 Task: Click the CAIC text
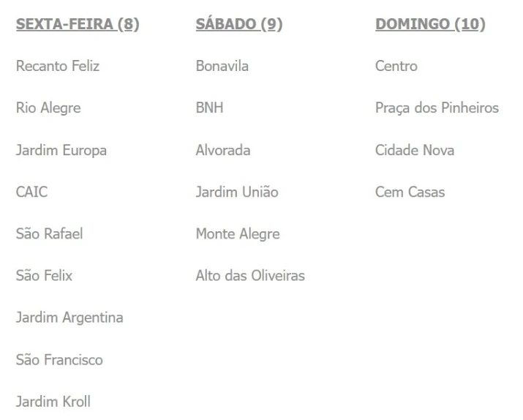point(31,192)
